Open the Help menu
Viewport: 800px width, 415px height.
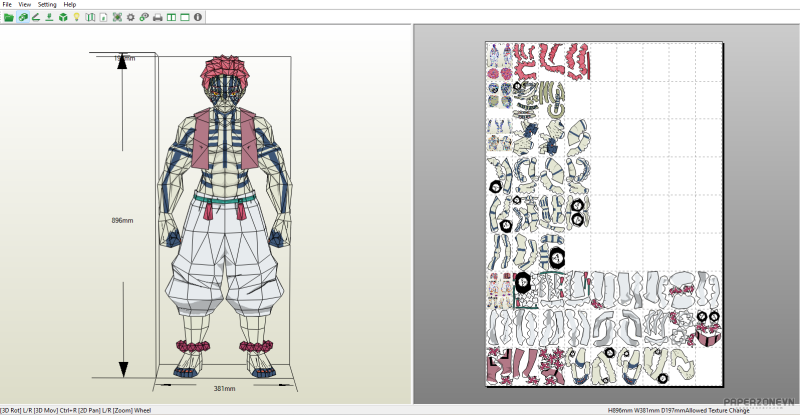[x=70, y=5]
